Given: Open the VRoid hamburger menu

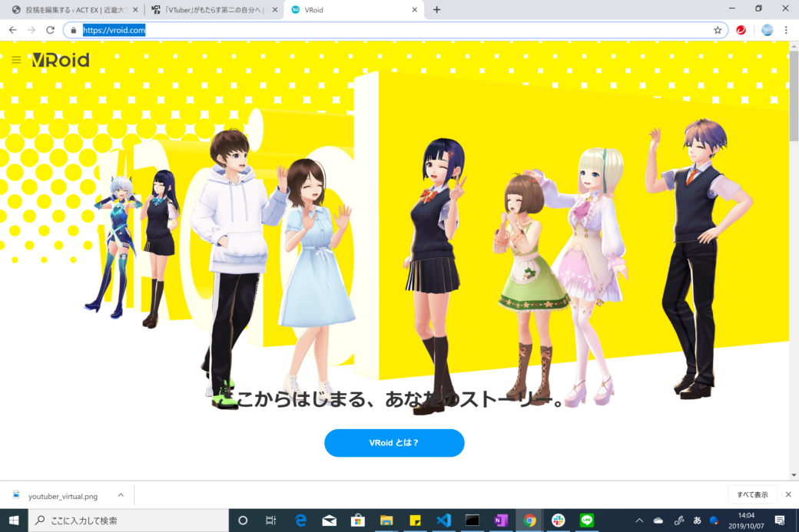Looking at the screenshot, I should (x=16, y=60).
